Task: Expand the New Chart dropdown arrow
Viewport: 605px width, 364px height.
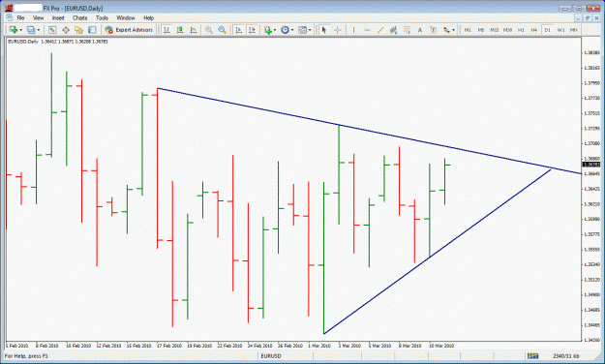Action: pos(21,30)
